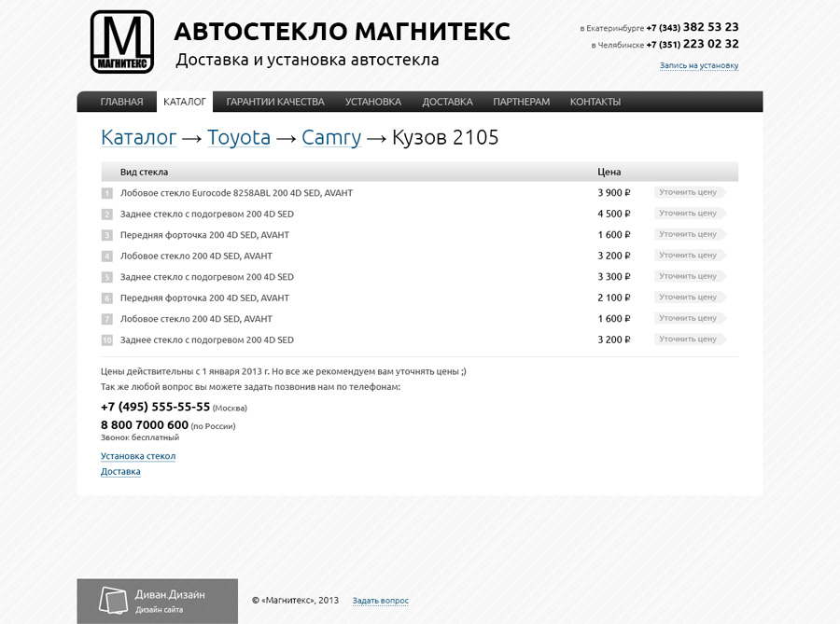Click Кузов 2105 heading text

tap(445, 137)
